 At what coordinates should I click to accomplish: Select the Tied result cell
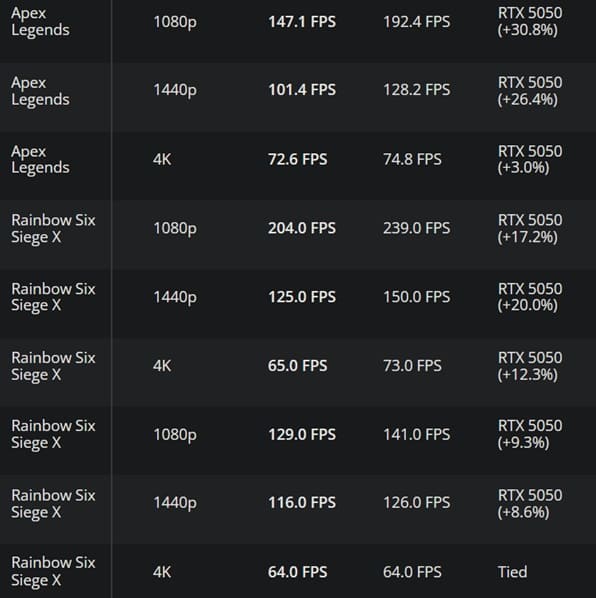point(512,572)
